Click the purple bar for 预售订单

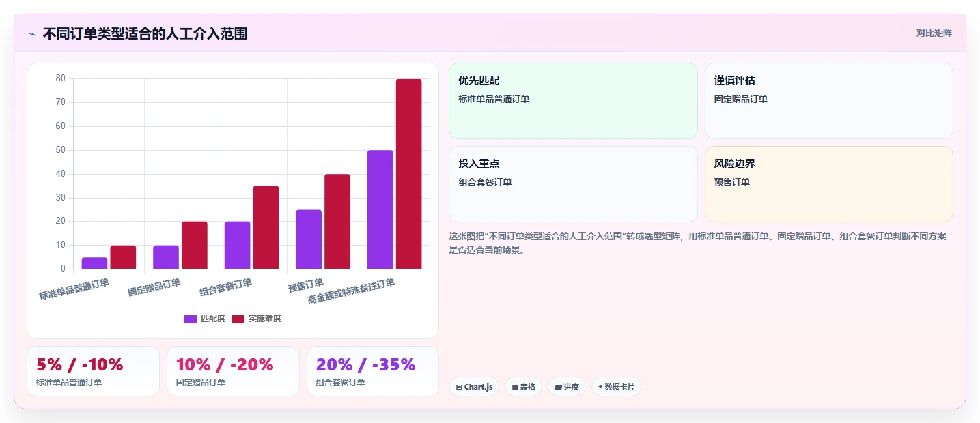pos(309,239)
